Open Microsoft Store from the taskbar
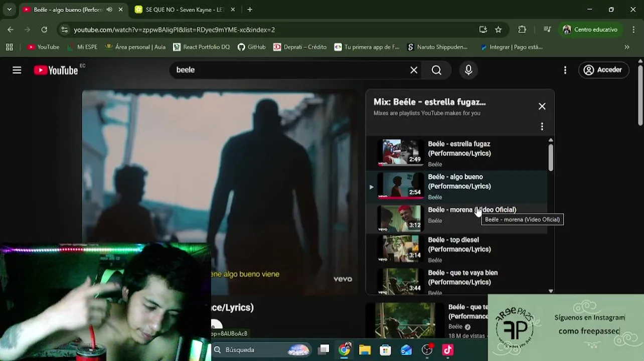Viewport: 644px width, 361px height. 385,349
